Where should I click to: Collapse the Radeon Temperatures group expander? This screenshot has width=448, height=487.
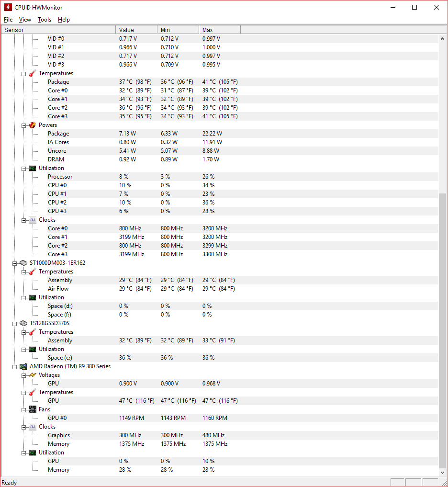point(23,393)
